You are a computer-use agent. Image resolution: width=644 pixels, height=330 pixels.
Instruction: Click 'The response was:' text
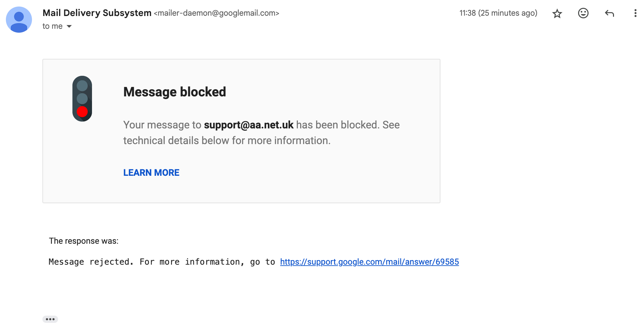[84, 241]
